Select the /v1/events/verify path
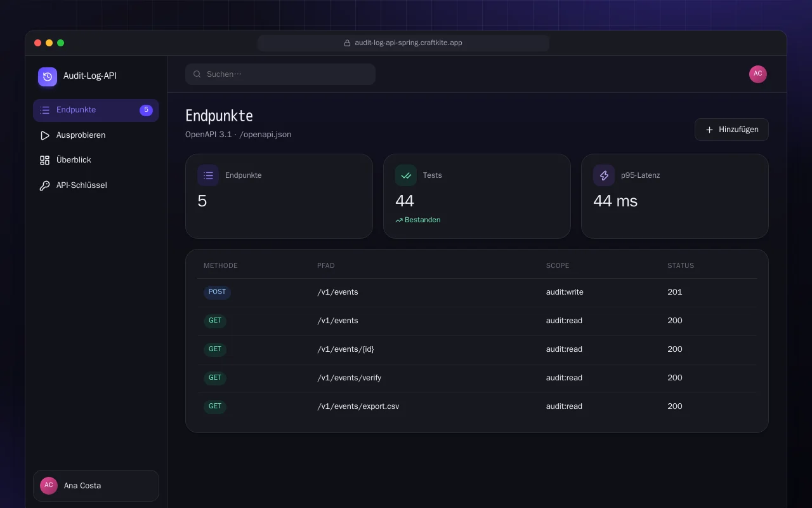This screenshot has width=812, height=508. [349, 378]
